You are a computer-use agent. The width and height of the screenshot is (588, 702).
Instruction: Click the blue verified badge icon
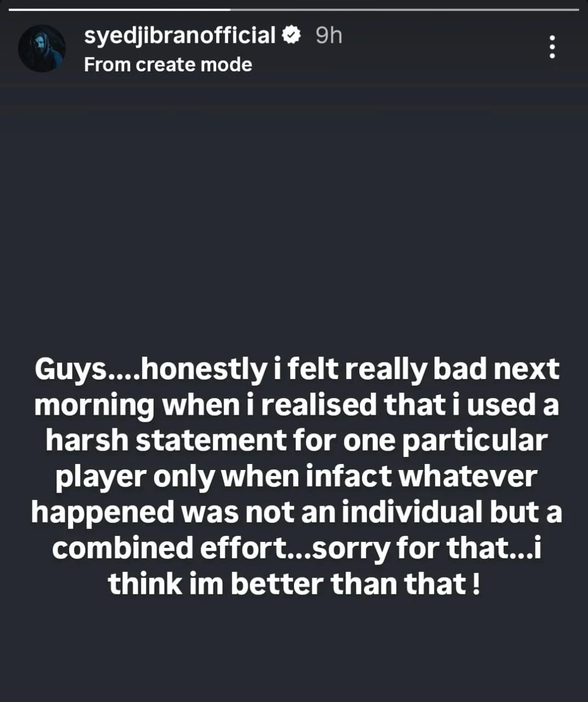click(291, 36)
